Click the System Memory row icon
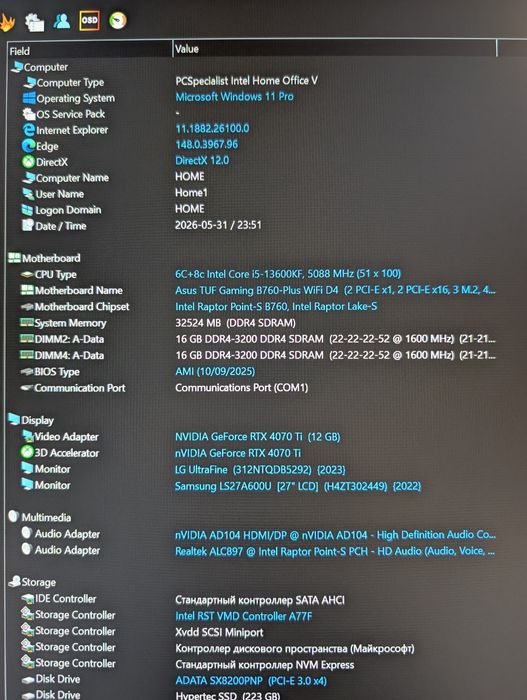527x700 pixels. (27, 322)
